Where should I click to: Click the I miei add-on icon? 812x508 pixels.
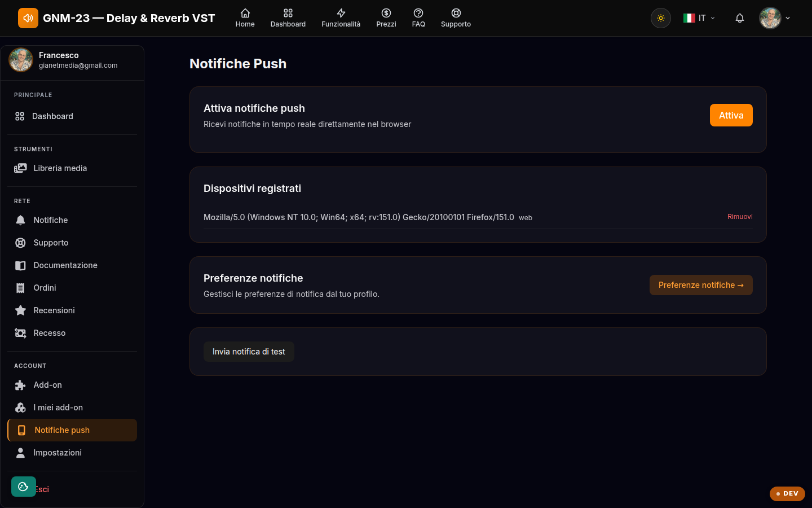(x=20, y=408)
